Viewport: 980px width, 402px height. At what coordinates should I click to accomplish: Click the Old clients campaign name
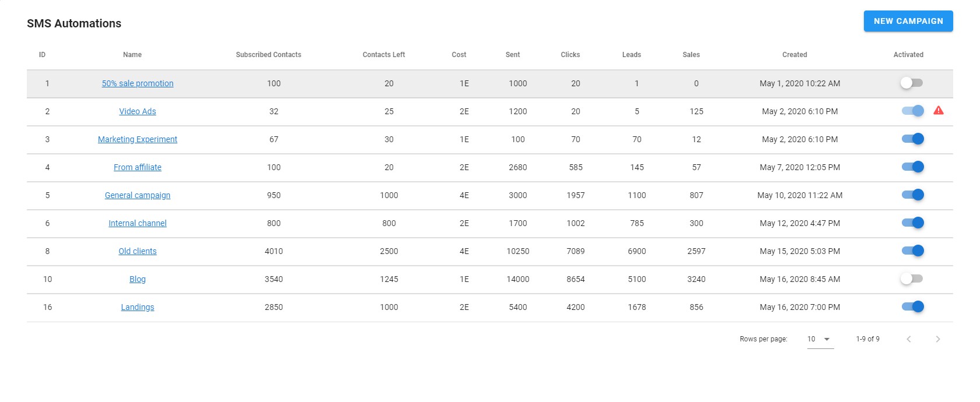[x=138, y=251]
